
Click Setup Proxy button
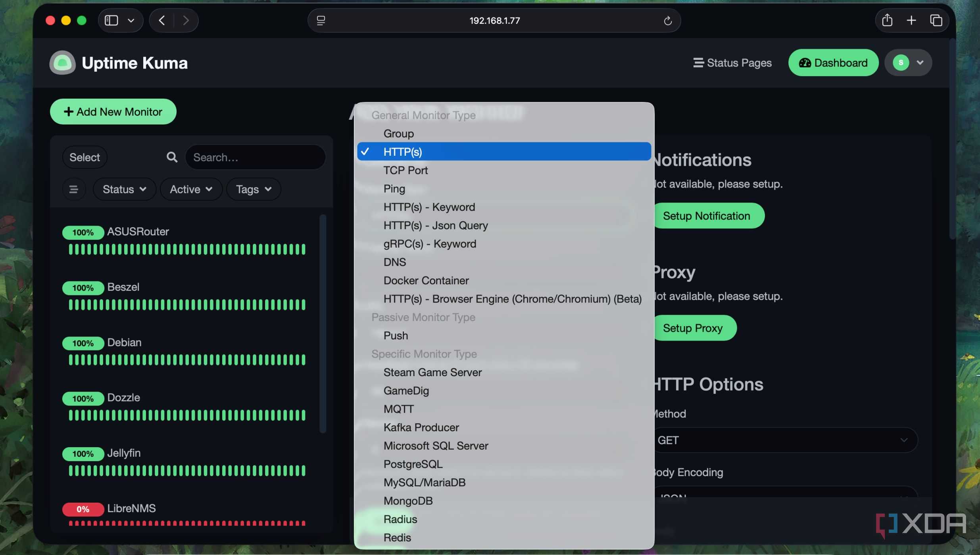pos(695,328)
